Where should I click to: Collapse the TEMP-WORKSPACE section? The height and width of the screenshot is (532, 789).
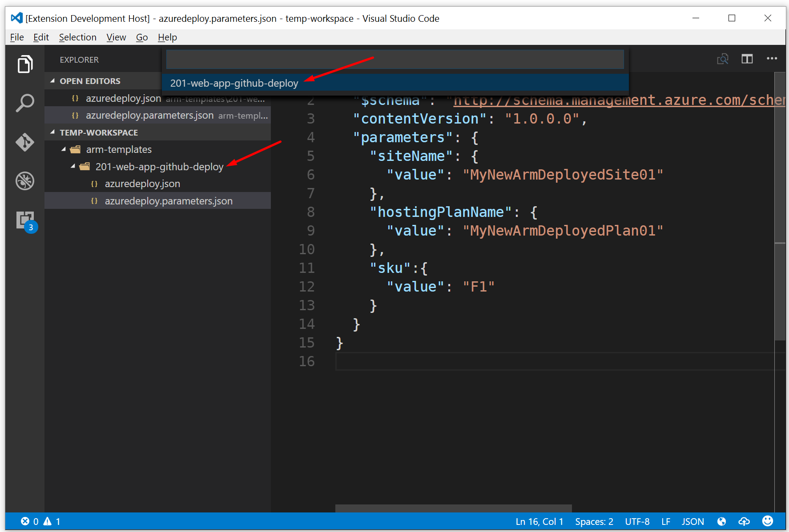pos(52,132)
